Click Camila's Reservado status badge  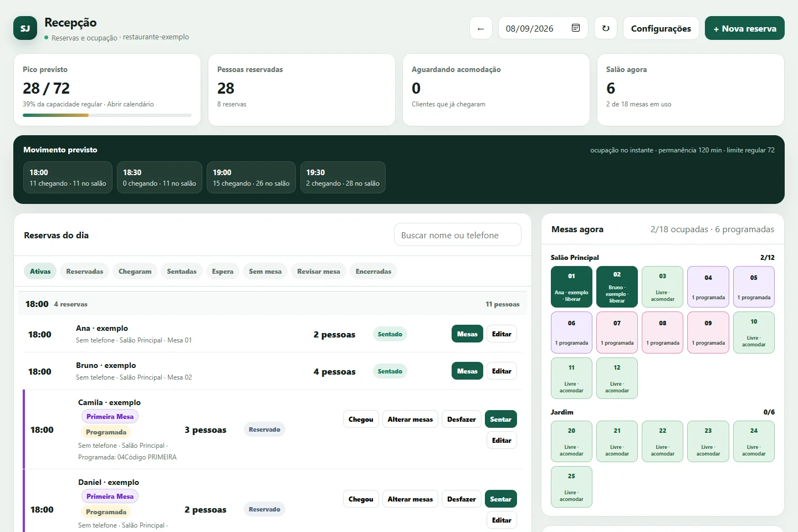pyautogui.click(x=264, y=429)
